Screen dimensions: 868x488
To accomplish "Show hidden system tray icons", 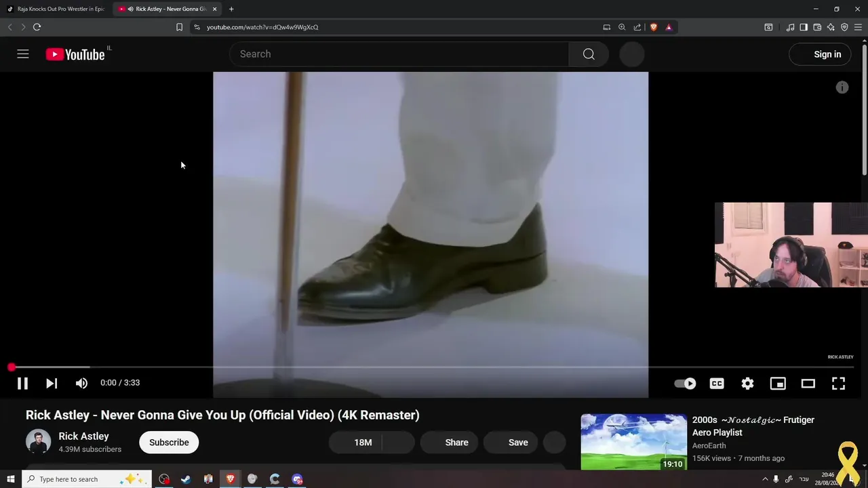I will tap(765, 479).
